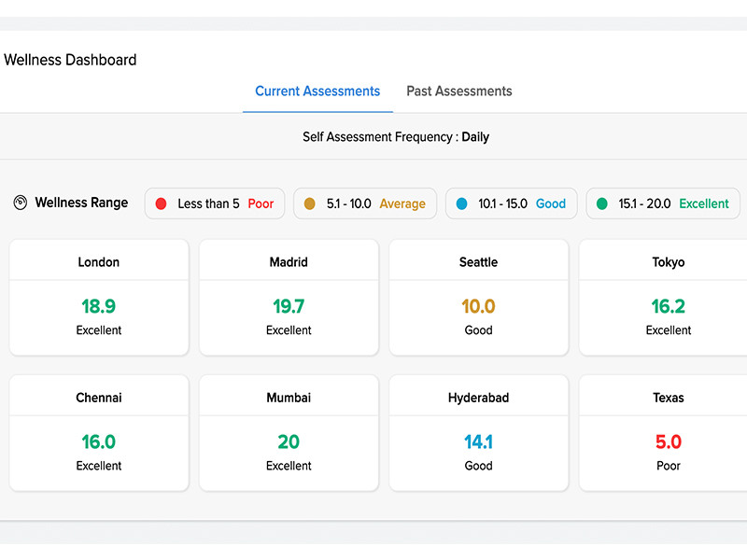Open the Past Assessments tab
Screen dimensions: 747x560
click(458, 91)
